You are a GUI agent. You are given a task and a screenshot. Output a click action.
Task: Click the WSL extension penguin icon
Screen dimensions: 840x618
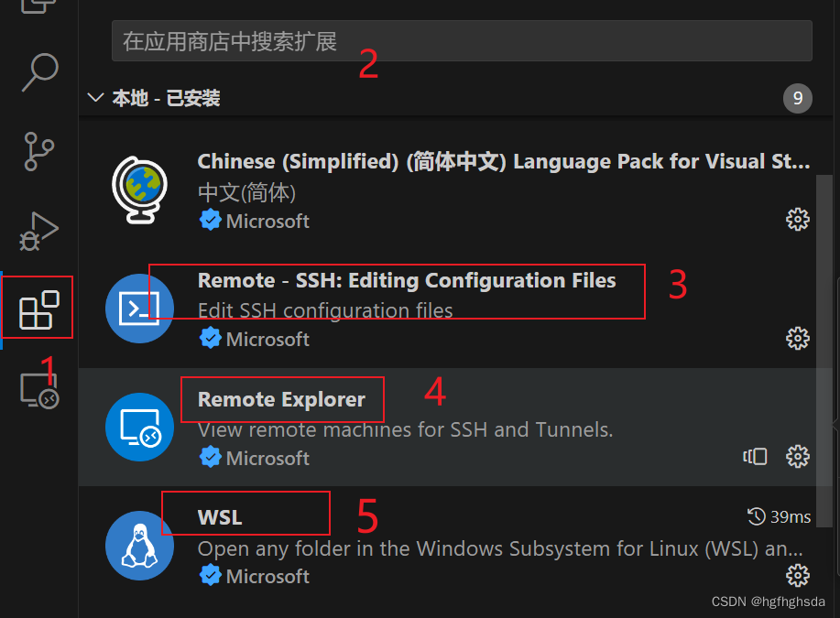[x=138, y=545]
